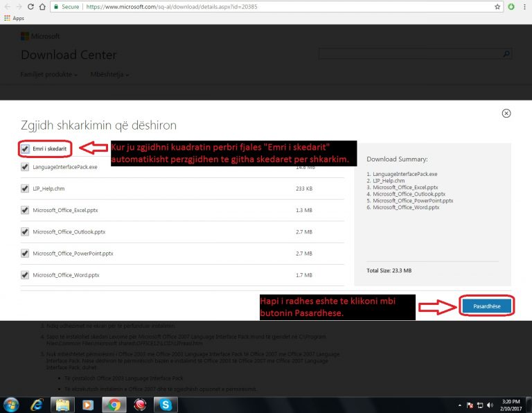
Task: Click summary entry '4. Microsoft_Office_Outlook.pptx'
Action: pos(406,194)
